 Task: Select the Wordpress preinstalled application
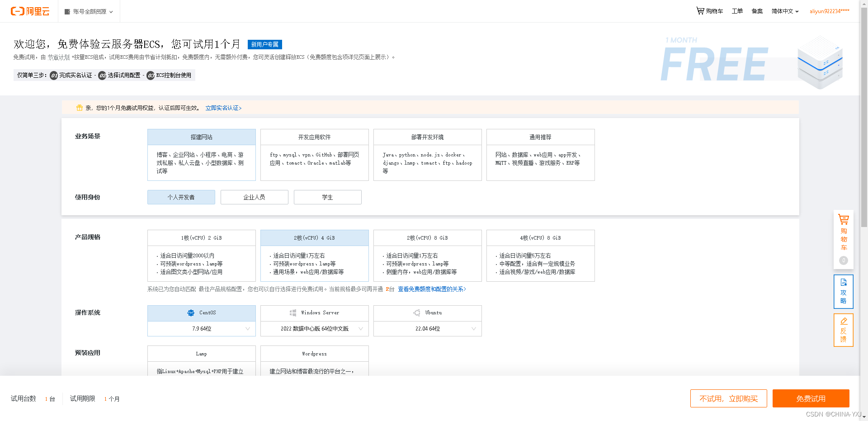[315, 361]
